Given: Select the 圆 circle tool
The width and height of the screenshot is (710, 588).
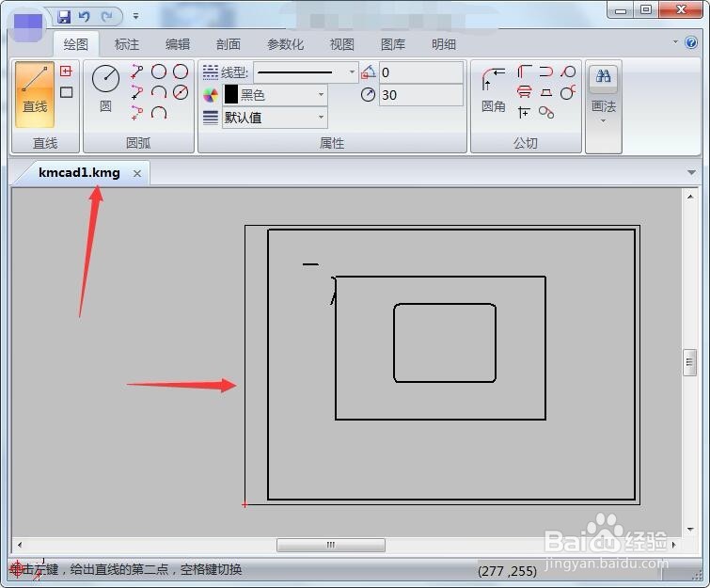Looking at the screenshot, I should coord(105,88).
